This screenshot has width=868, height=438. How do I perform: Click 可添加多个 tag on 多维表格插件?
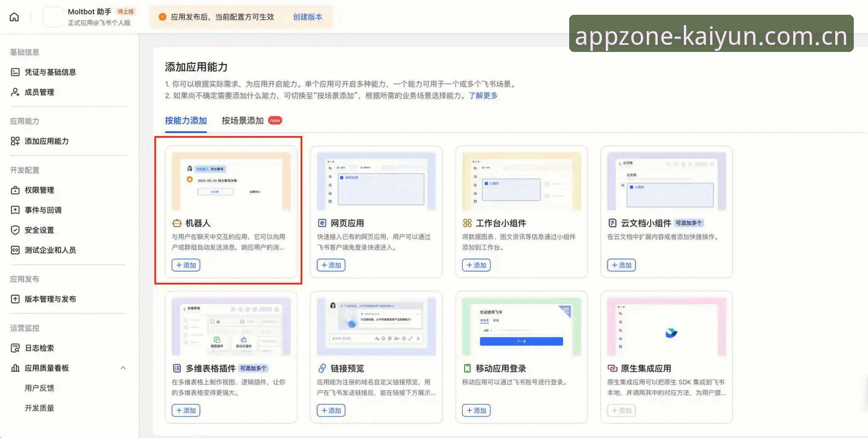click(253, 369)
